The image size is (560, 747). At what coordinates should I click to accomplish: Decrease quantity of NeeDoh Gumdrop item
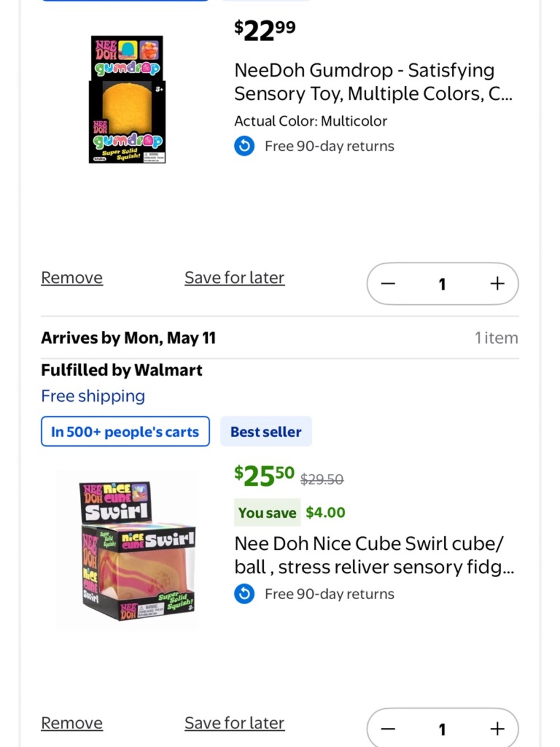coord(388,284)
